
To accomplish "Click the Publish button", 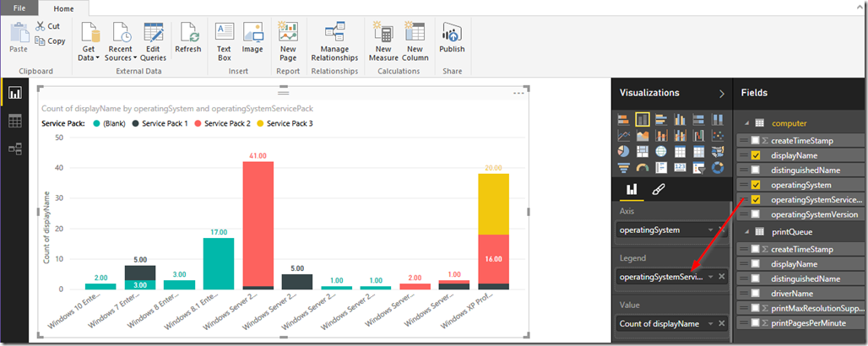I will pyautogui.click(x=452, y=38).
